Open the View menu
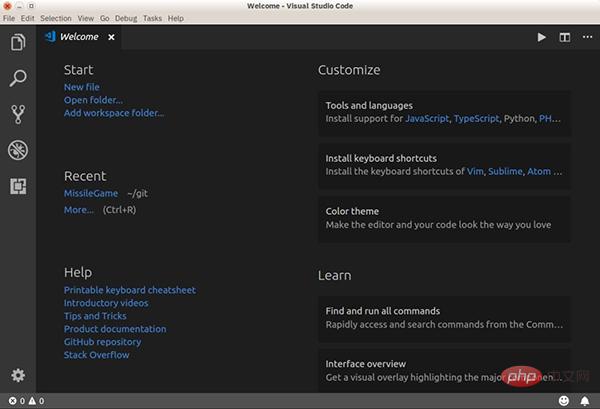The height and width of the screenshot is (409, 600). [x=86, y=18]
